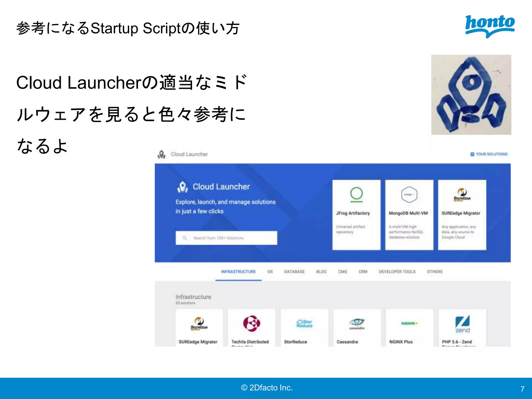Open the MongoDB Multi-VM card
The width and height of the screenshot is (532, 399).
point(409,215)
